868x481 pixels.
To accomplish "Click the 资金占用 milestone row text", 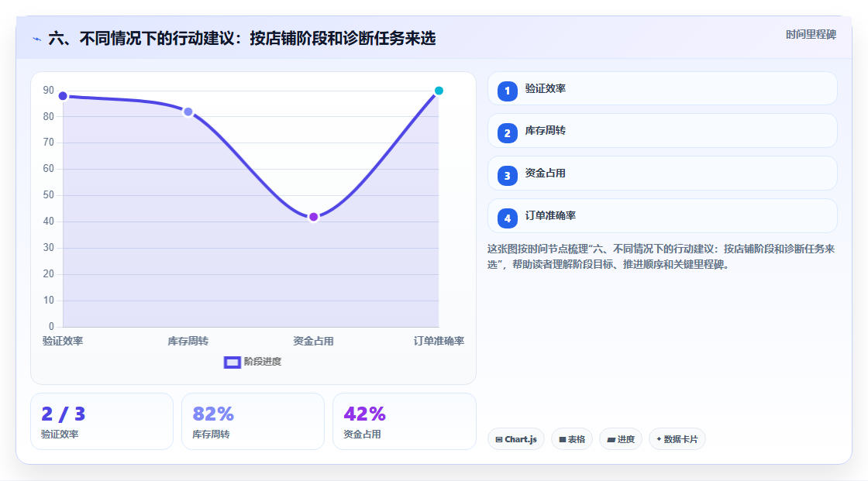I will (x=546, y=174).
